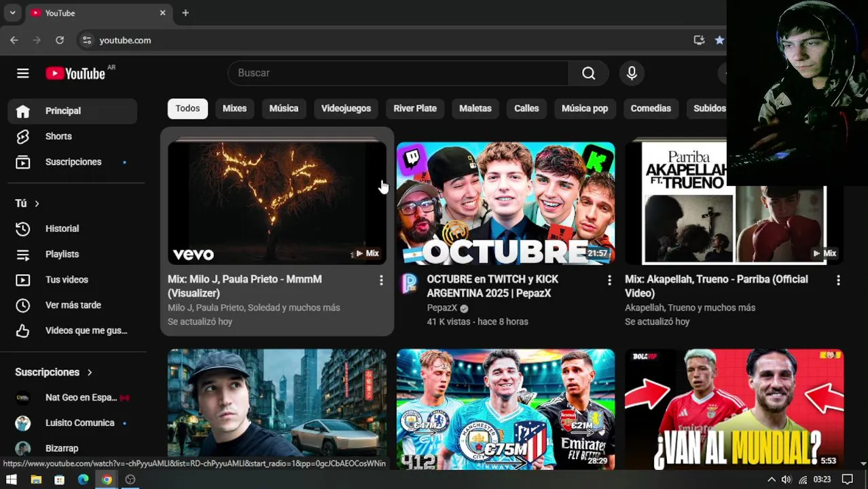Close the YouTube browser tab

(x=162, y=13)
